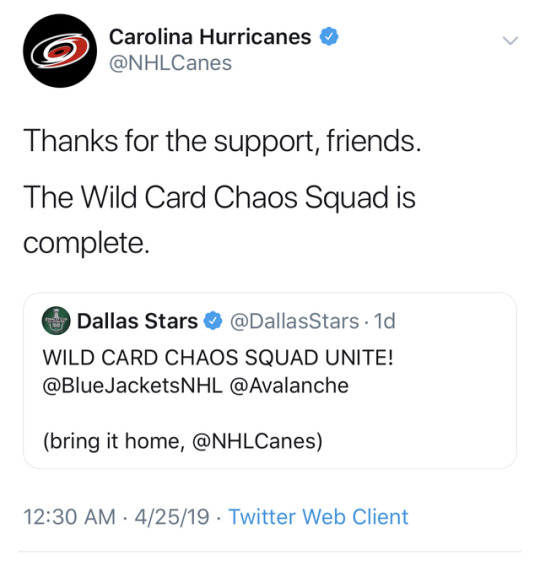Open the Carolina Hurricanes profile avatar
This screenshot has height=561, width=540.
click(60, 50)
